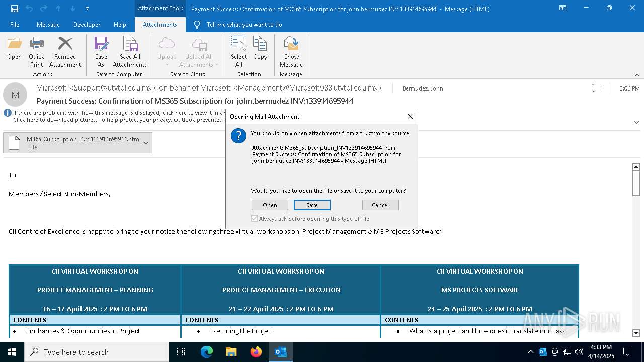The height and width of the screenshot is (362, 644).
Task: Switch to the Message tab
Action: pyautogui.click(x=48, y=25)
